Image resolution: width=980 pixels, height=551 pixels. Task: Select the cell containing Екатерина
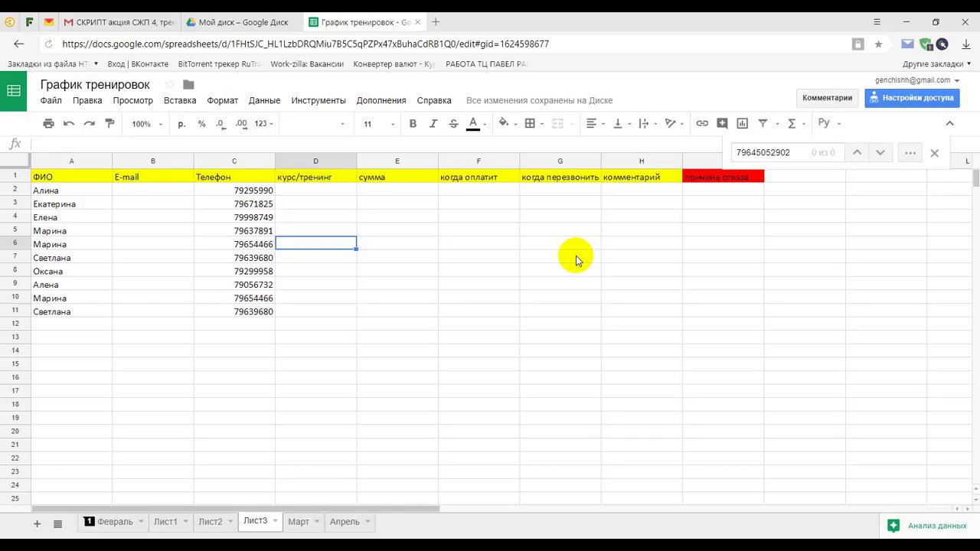(71, 204)
